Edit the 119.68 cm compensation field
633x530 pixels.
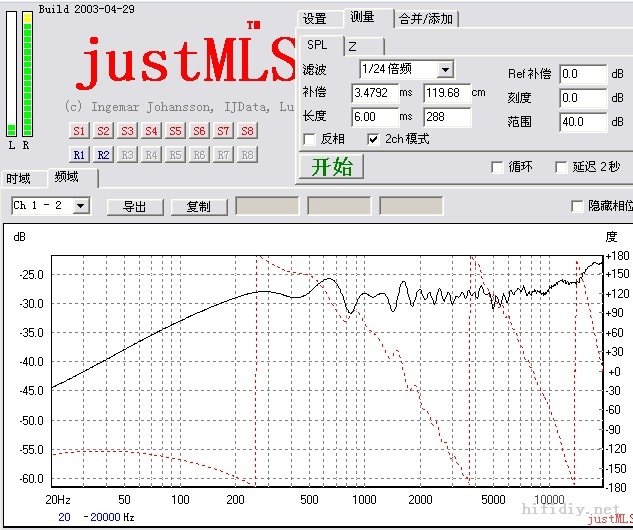[x=447, y=93]
